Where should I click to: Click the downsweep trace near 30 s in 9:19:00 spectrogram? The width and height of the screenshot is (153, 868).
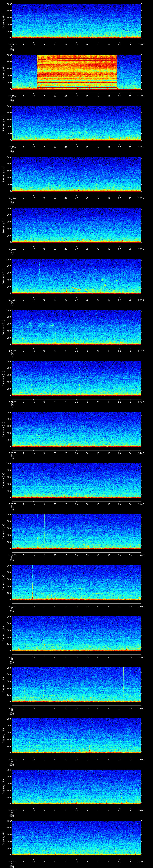[77, 288]
